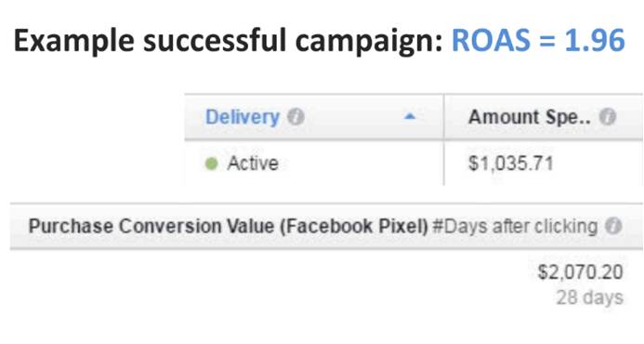Click the $1,035.71 amount spent cell
Viewport: 644px width, 344px height.
tap(511, 164)
